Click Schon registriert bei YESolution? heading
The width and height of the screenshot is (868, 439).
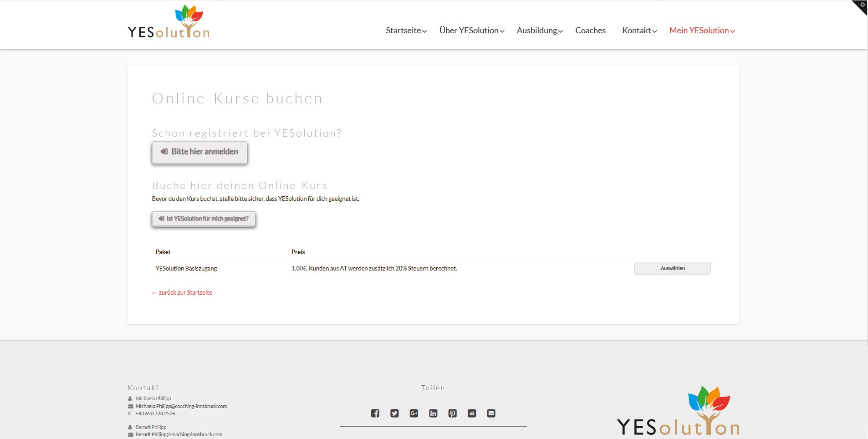click(x=246, y=133)
